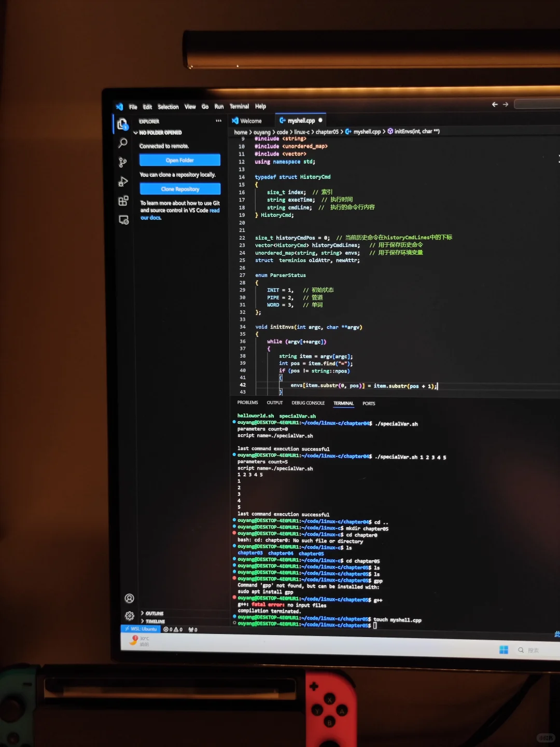Collapse the NO FOLDER OPENED section
Viewport: 560px width, 747px height.
(x=161, y=132)
